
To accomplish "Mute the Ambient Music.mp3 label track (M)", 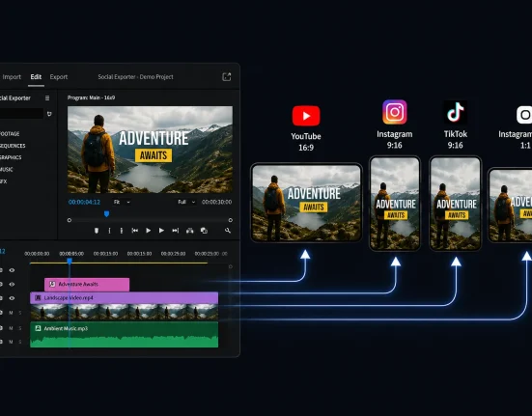I will pyautogui.click(x=11, y=328).
